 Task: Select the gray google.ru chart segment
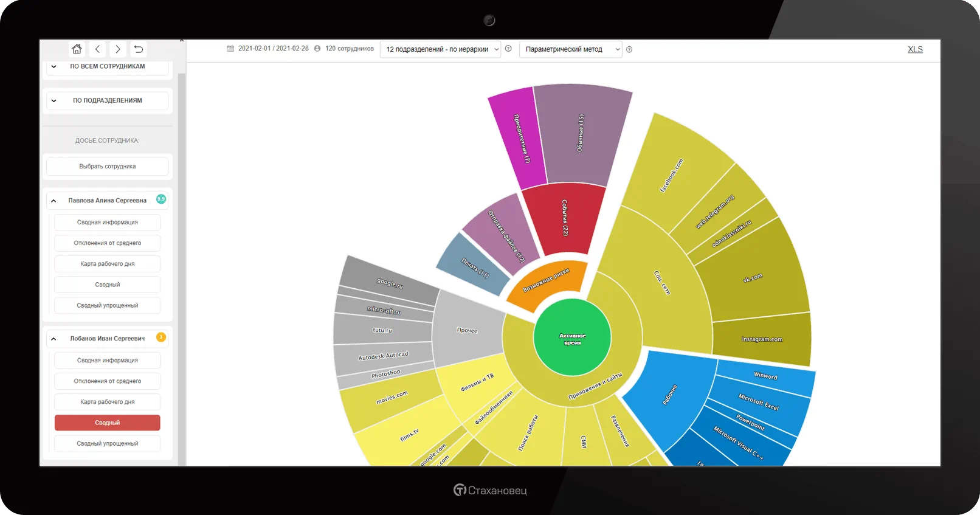point(389,281)
